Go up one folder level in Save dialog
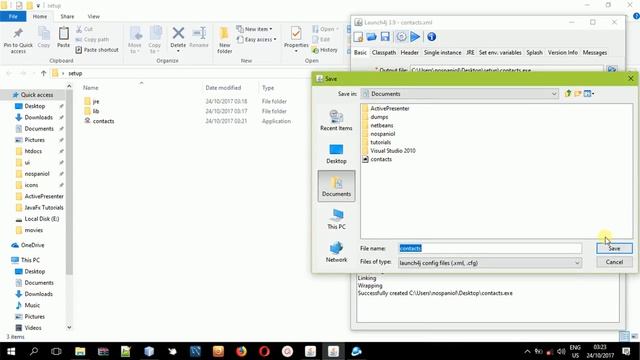Image resolution: width=640 pixels, height=360 pixels. click(x=568, y=93)
